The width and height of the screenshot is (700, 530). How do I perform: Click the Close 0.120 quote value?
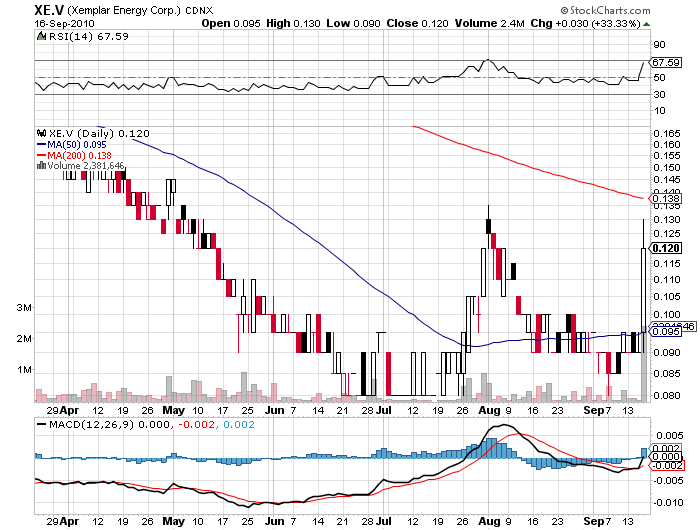pos(417,23)
